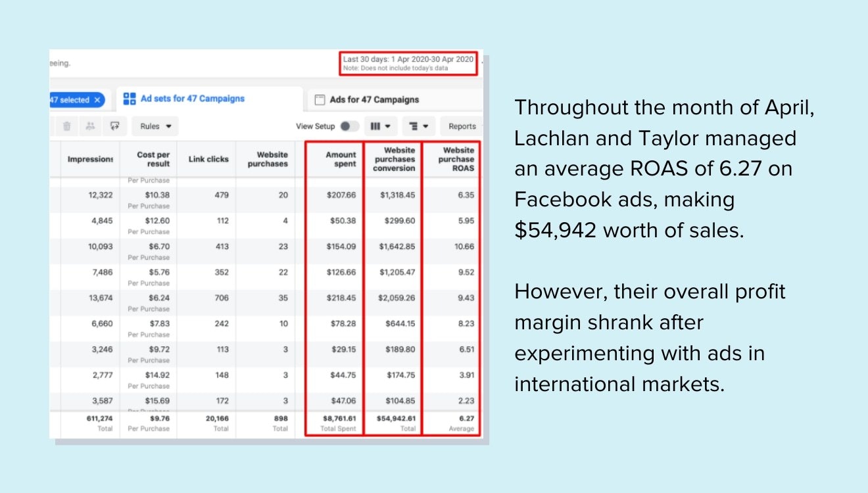
Task: Select the row with 10.66 ROAS
Action: coord(263,246)
